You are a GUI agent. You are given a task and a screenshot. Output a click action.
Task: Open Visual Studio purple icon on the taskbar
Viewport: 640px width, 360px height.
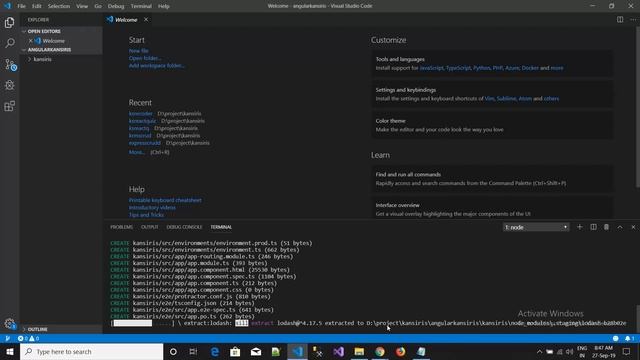pyautogui.click(x=338, y=351)
